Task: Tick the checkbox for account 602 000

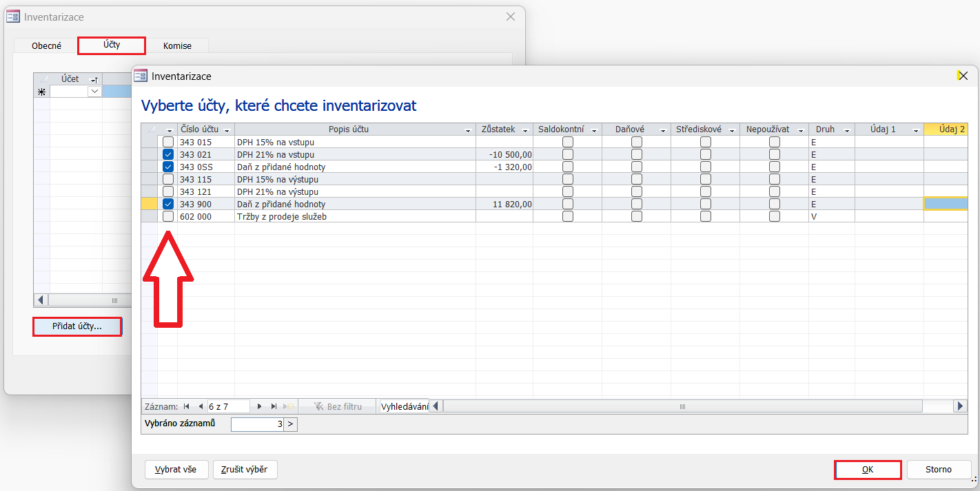Action: tap(168, 216)
